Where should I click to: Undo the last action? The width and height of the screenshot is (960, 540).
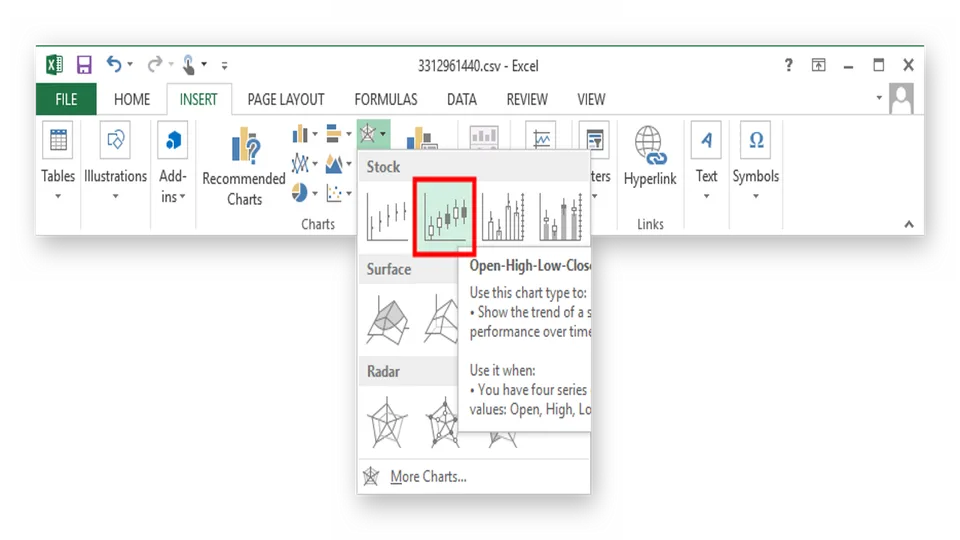(x=114, y=64)
